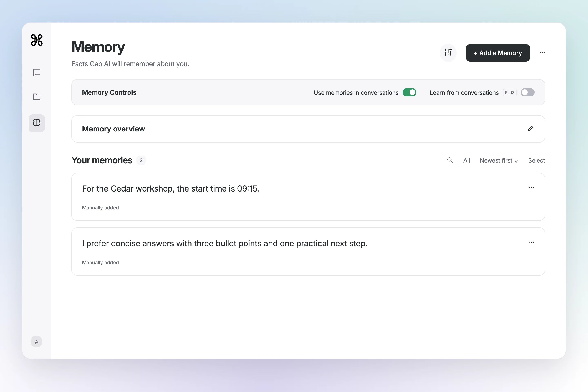
Task: Open memory settings sliders icon
Action: tap(448, 52)
